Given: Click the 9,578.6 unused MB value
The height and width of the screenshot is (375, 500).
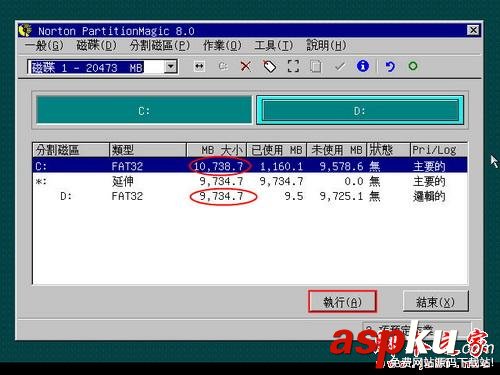Looking at the screenshot, I should click(341, 166).
